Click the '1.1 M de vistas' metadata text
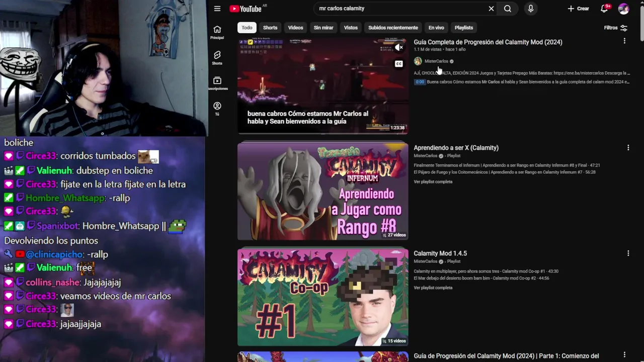644x362 pixels. pyautogui.click(x=428, y=50)
